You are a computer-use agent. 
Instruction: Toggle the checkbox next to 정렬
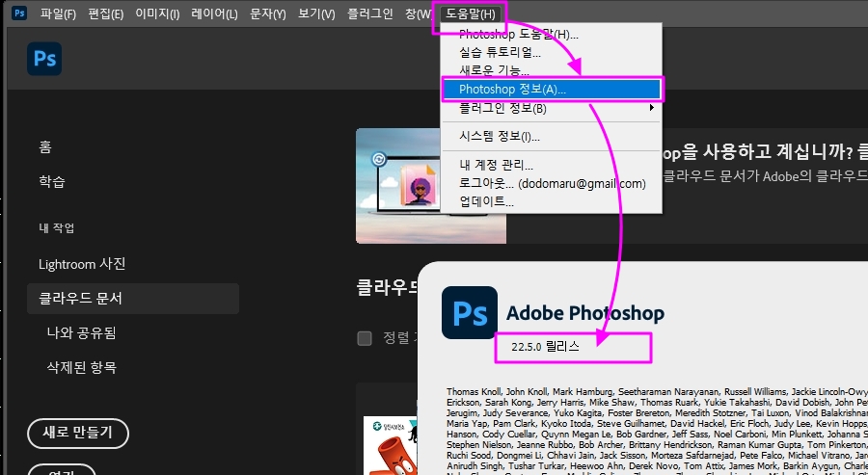365,338
